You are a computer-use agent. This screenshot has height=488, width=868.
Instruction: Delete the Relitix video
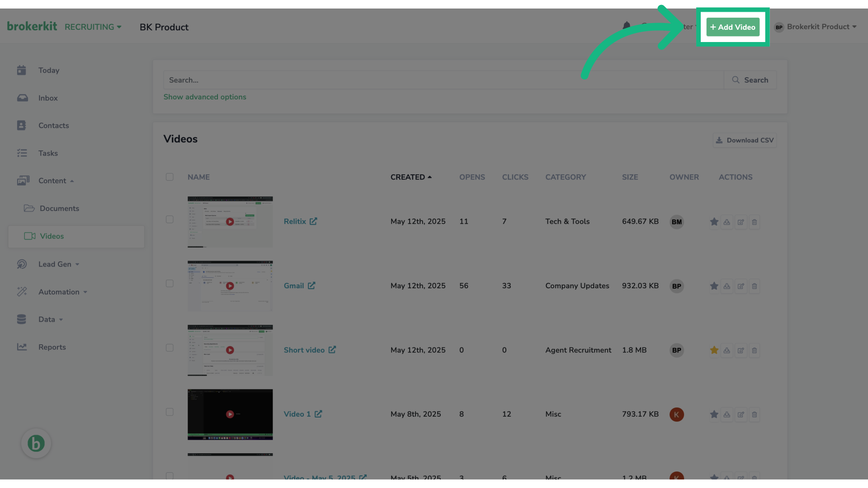point(754,222)
